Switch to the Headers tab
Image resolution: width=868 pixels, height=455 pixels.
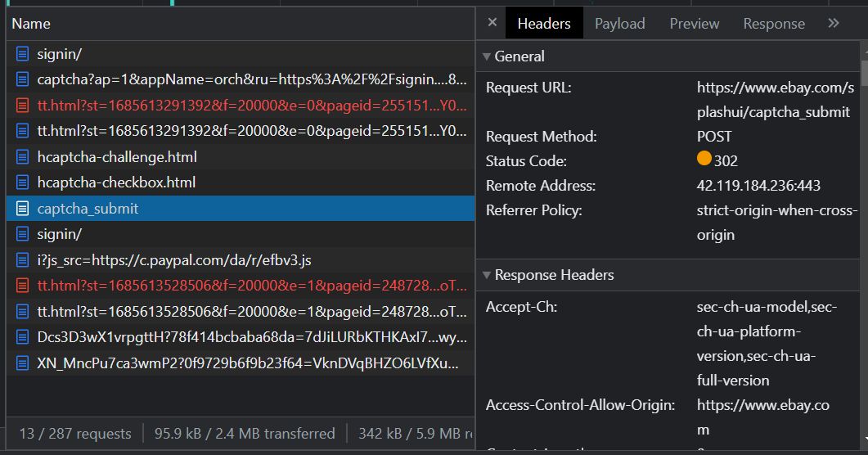[x=544, y=23]
